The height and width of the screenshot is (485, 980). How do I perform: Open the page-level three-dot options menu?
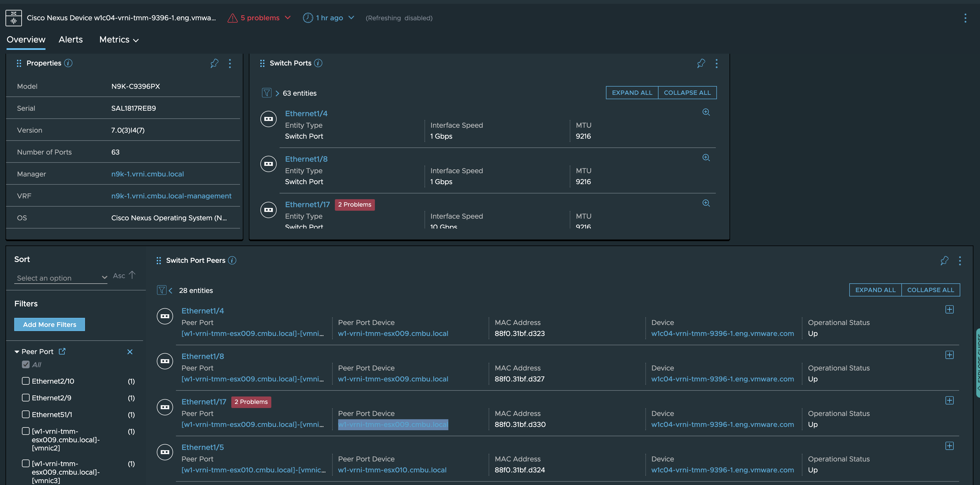[965, 18]
